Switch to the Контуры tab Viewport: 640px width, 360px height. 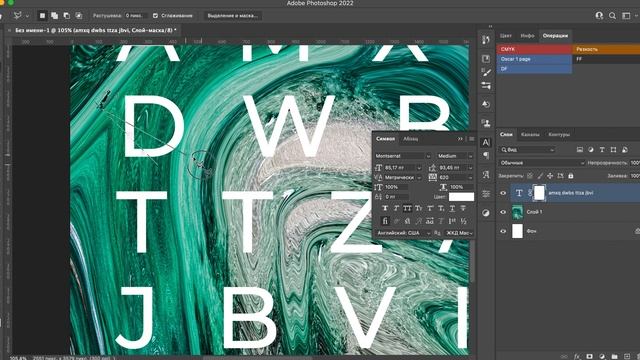click(559, 134)
